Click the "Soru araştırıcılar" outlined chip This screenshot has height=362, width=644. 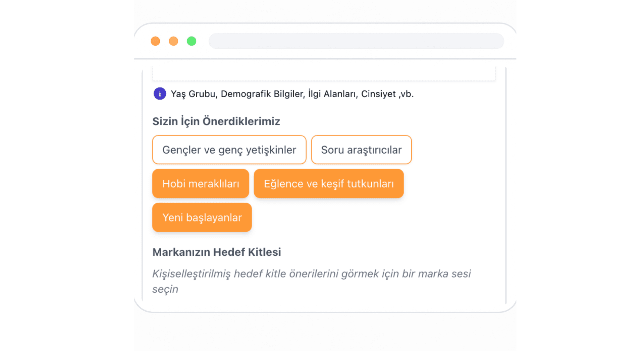point(361,150)
